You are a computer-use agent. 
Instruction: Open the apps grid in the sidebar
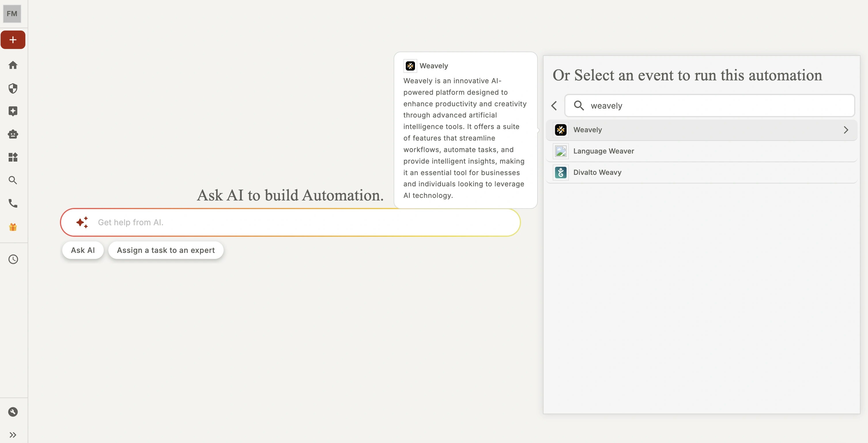(13, 157)
